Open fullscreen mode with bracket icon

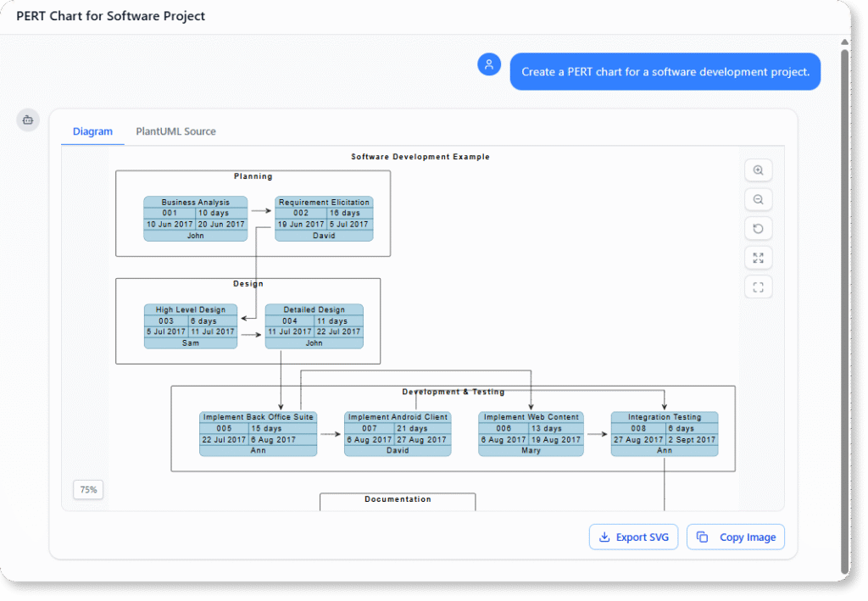point(758,287)
